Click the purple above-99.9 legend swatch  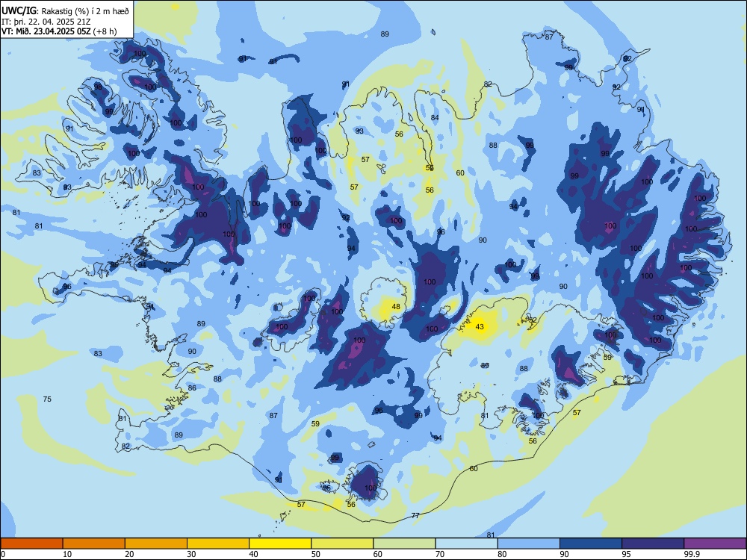715,544
